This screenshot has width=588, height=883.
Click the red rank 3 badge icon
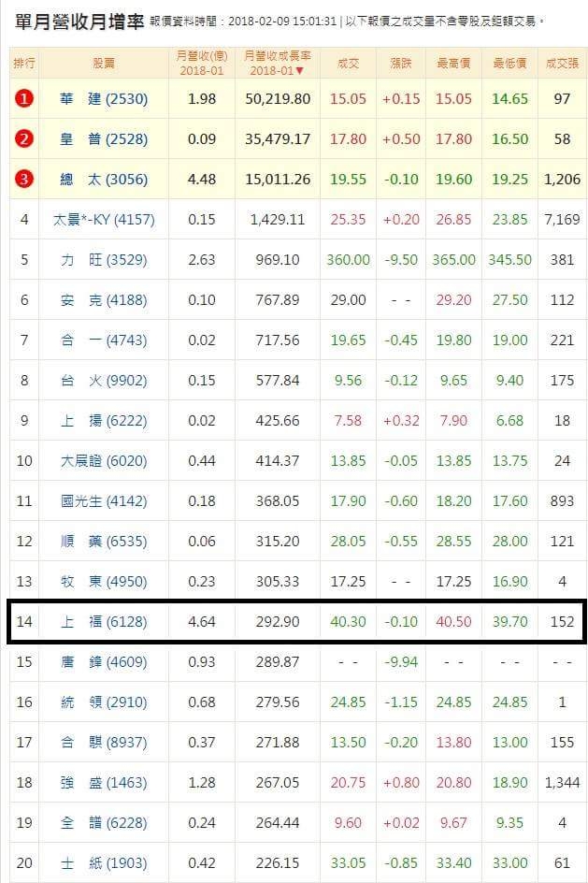[x=23, y=180]
